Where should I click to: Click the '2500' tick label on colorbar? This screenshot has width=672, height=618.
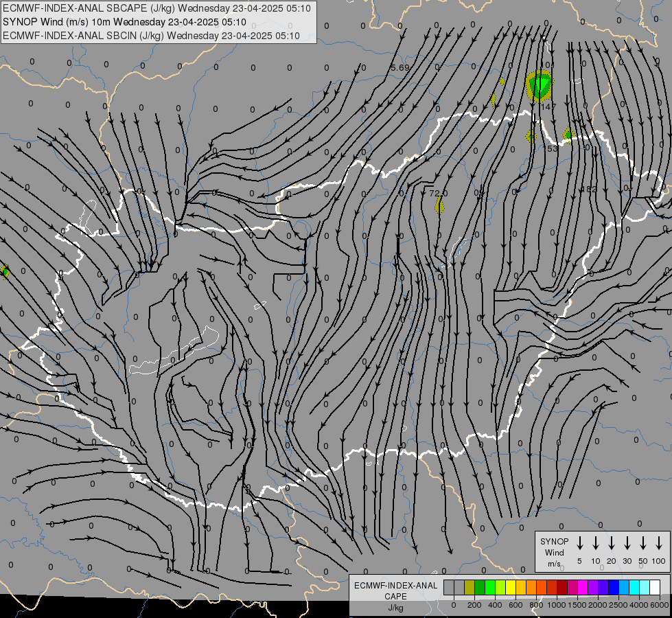click(x=618, y=605)
